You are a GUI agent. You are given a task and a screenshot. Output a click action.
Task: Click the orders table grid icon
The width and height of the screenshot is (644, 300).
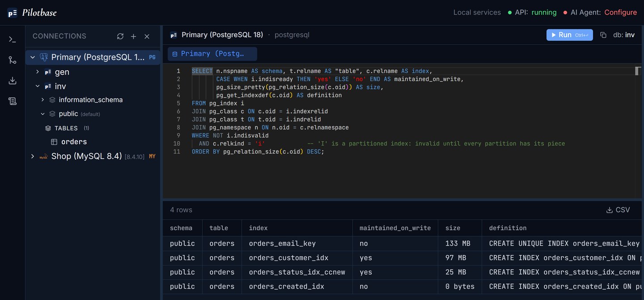pyautogui.click(x=54, y=142)
